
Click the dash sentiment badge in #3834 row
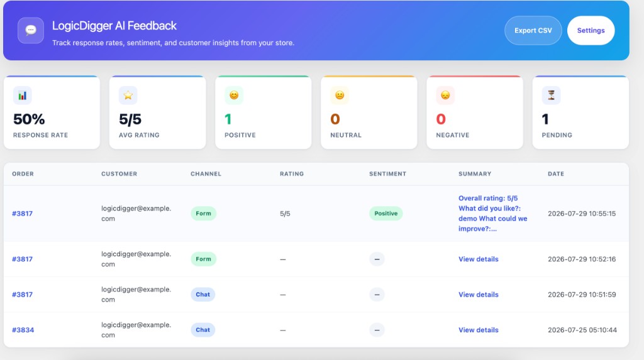[377, 330]
